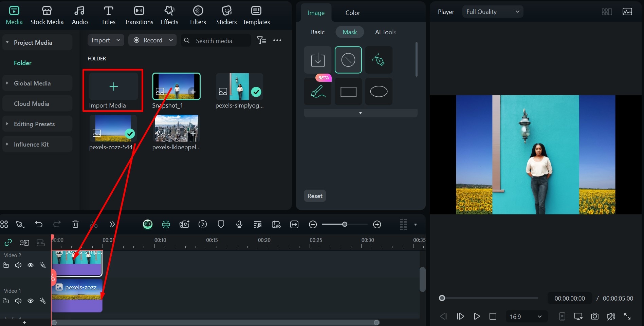This screenshot has width=644, height=326.
Task: Adjust the timeline zoom slider
Action: click(x=345, y=224)
